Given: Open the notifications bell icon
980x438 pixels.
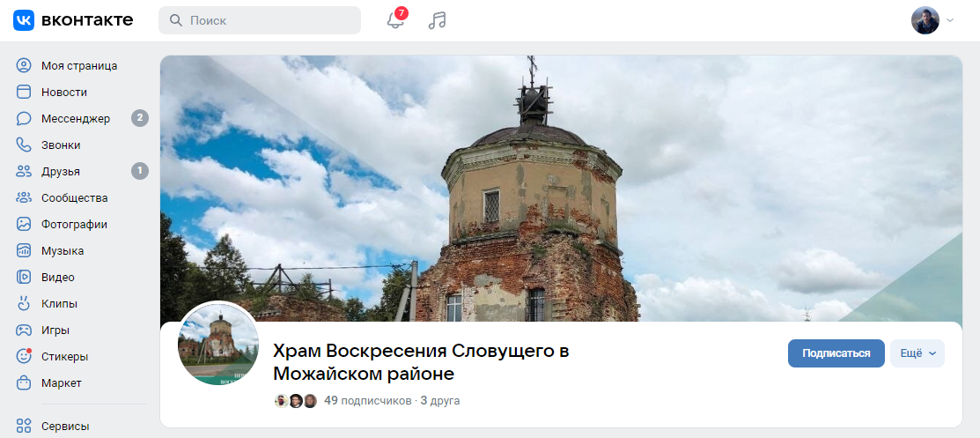Looking at the screenshot, I should 395,20.
